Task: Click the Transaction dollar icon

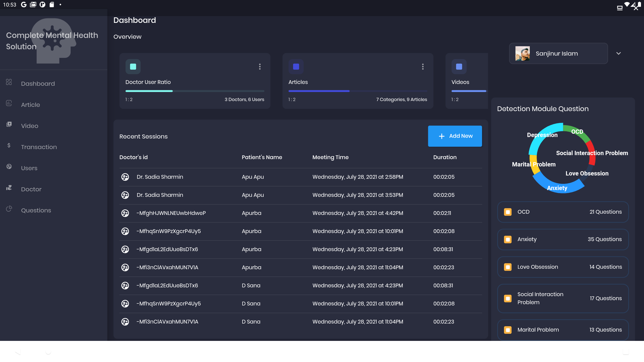Action: point(9,145)
